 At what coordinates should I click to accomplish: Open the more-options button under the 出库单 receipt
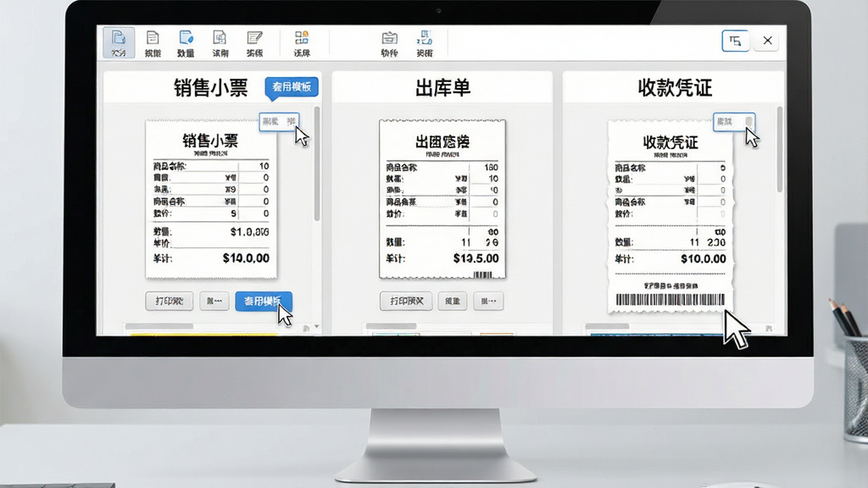[x=488, y=301]
